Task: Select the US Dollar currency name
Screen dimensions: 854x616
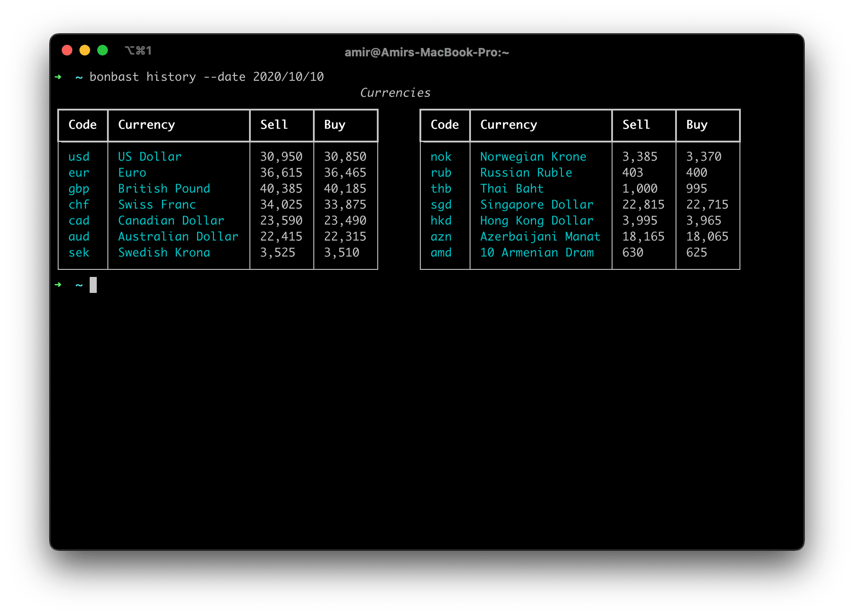Action: point(150,157)
